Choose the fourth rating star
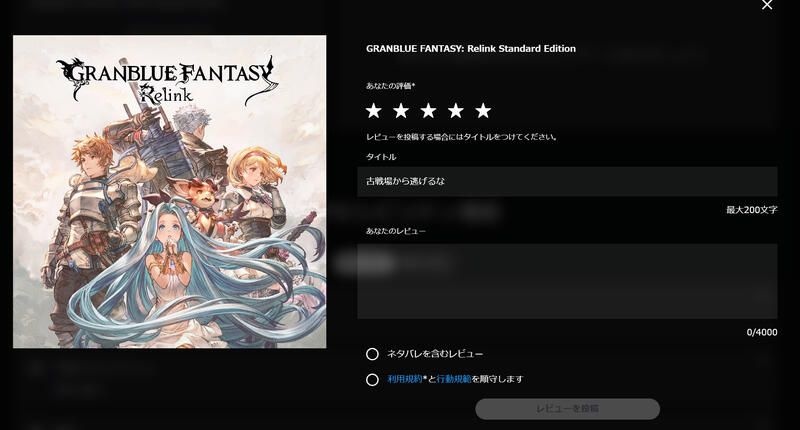Screen dimensions: 800x430 (456, 110)
